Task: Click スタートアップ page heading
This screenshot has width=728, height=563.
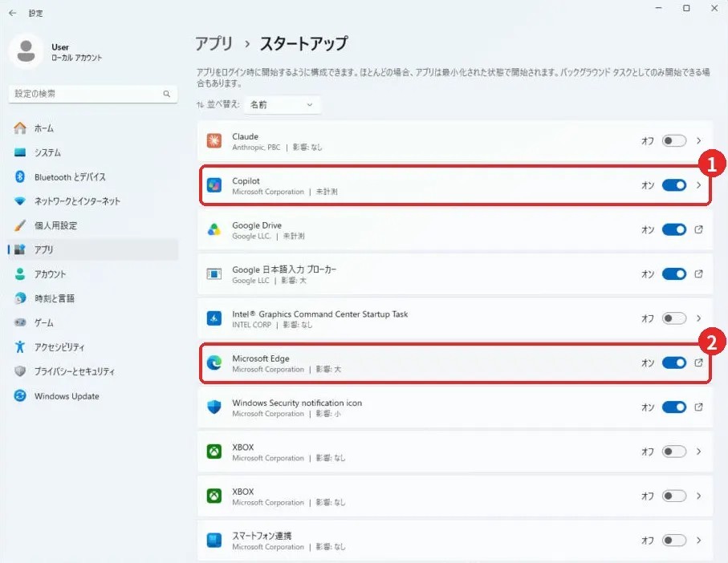Action: coord(303,43)
